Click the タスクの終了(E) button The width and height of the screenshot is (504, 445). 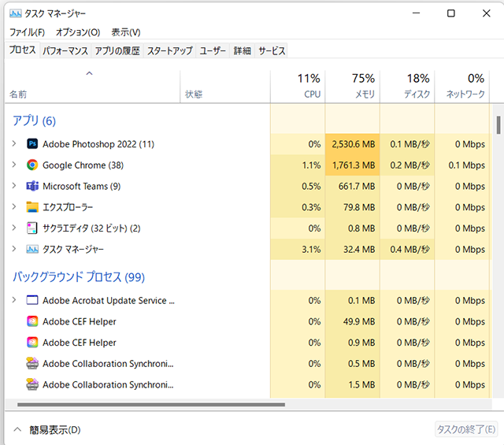click(x=465, y=429)
